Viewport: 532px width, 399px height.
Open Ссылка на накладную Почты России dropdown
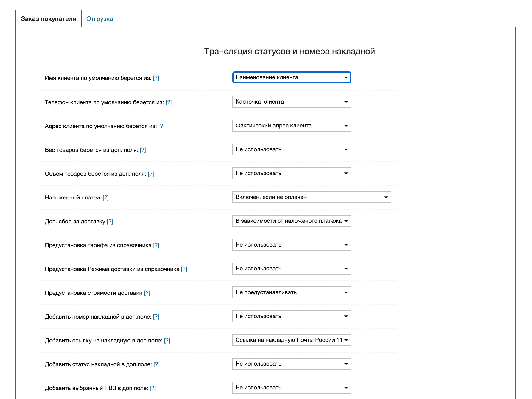click(292, 340)
